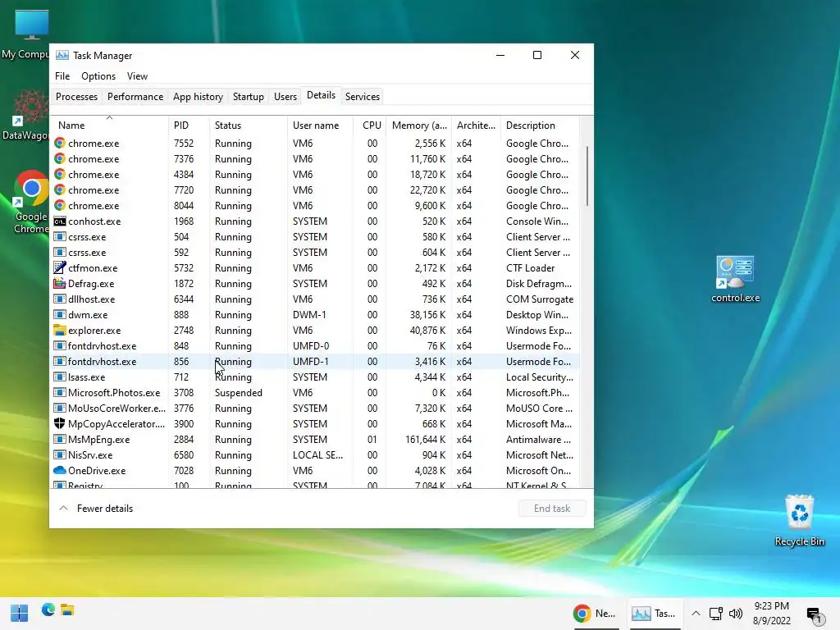840x630 pixels.
Task: Click the DWM-1 user name cell
Action: (309, 314)
